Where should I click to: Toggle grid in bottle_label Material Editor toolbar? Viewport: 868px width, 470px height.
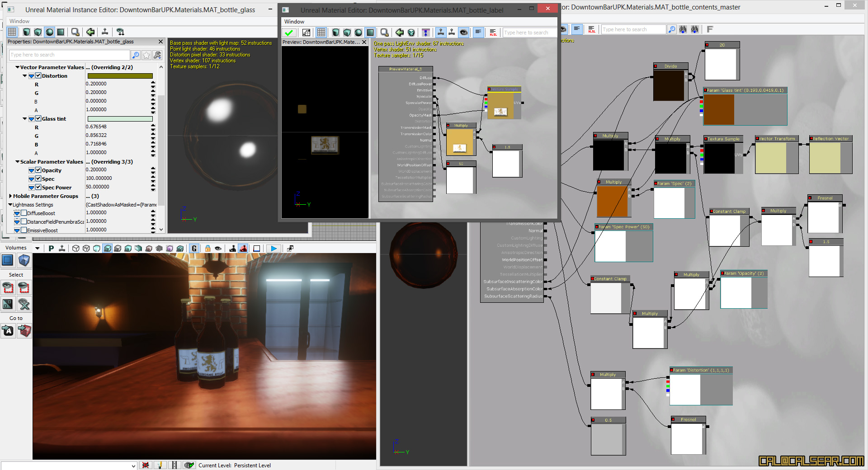click(321, 32)
